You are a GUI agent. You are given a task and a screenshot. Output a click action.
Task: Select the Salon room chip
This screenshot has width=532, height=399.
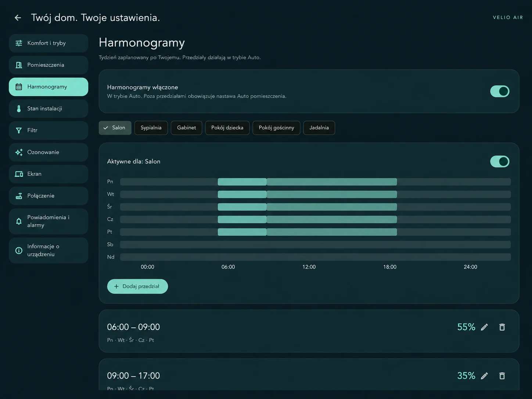pos(115,128)
